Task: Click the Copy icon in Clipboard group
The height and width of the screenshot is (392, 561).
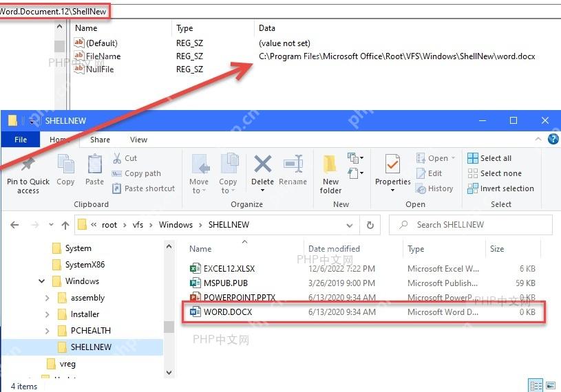Action: click(66, 165)
